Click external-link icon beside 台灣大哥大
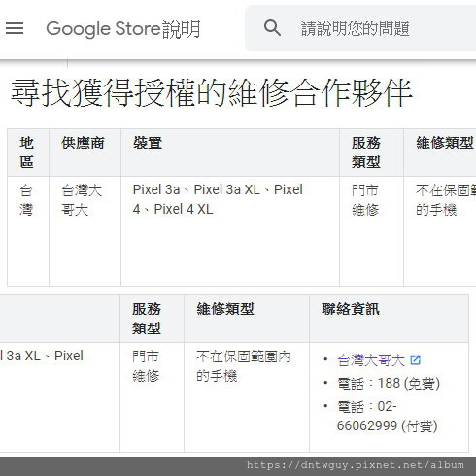Image resolution: width=476 pixels, height=476 pixels. 415,360
